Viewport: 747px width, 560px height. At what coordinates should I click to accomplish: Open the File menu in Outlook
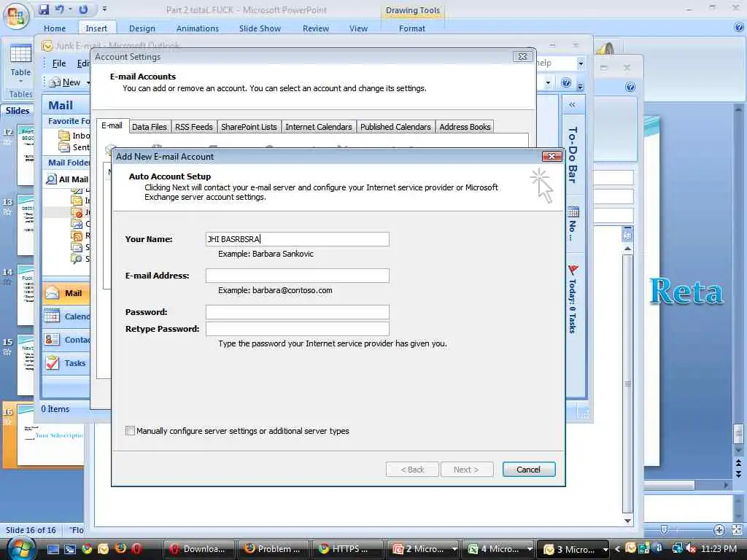coord(59,63)
